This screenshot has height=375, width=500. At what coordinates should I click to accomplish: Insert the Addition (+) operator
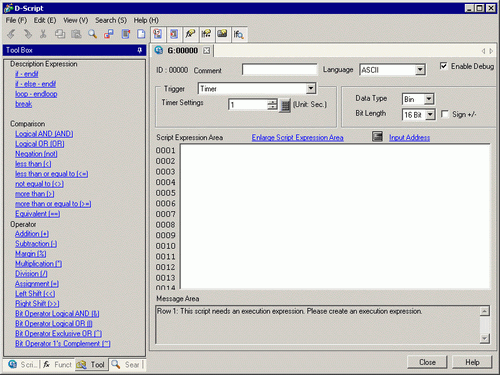[32, 234]
